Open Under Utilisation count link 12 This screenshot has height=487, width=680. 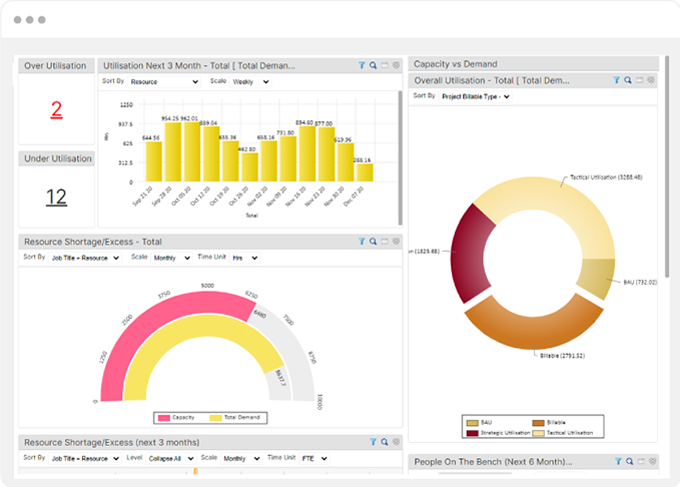point(56,197)
